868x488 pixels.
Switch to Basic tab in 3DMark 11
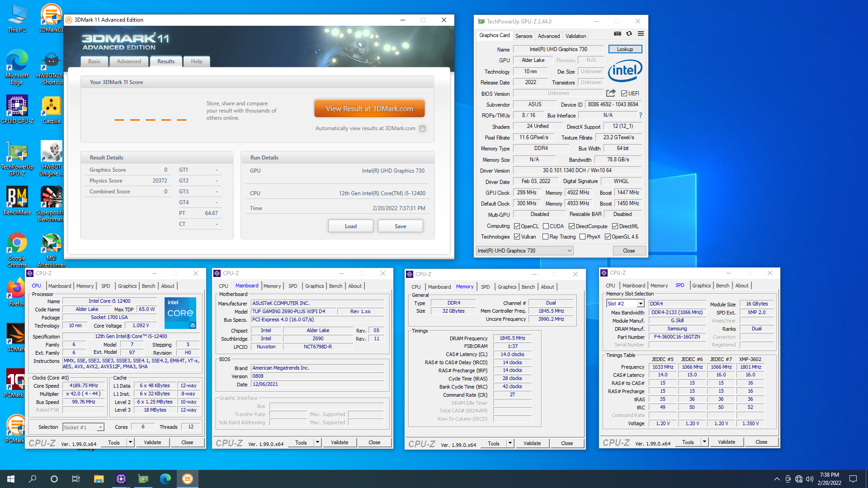pos(94,61)
